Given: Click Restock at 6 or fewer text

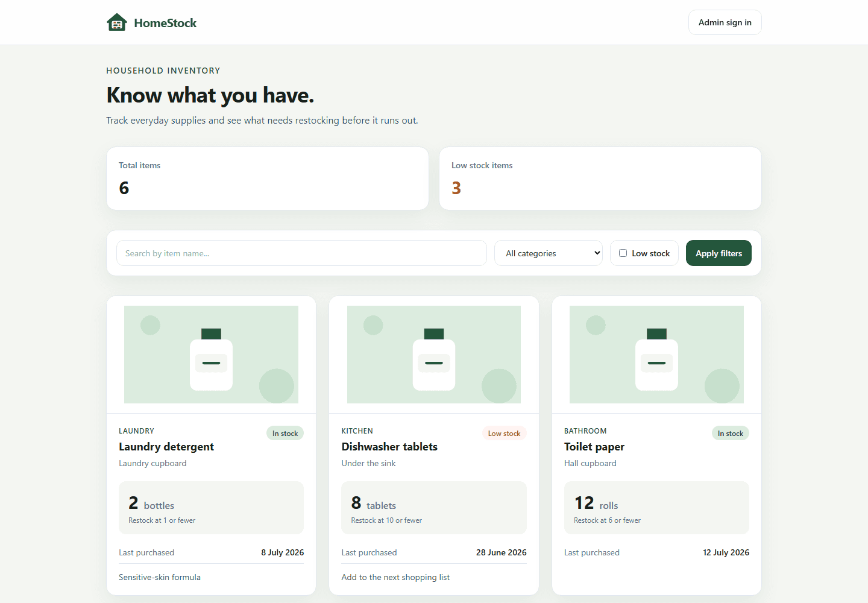Looking at the screenshot, I should [x=607, y=520].
